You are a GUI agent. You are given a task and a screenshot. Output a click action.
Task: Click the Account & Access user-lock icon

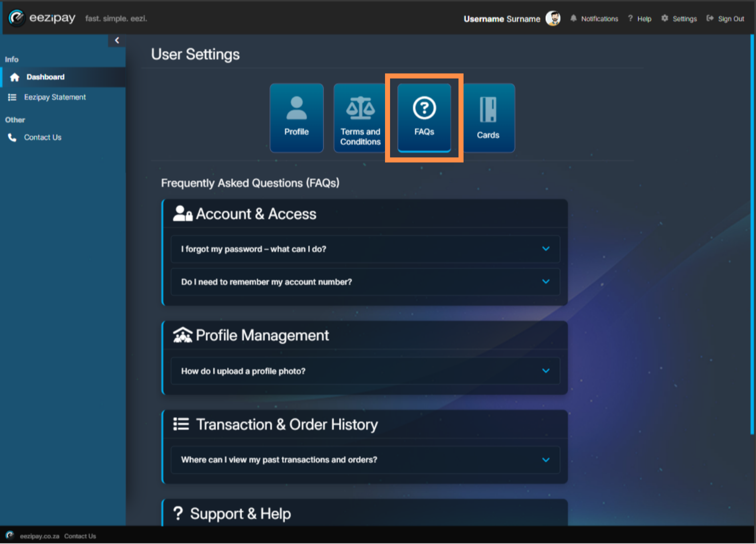click(183, 214)
